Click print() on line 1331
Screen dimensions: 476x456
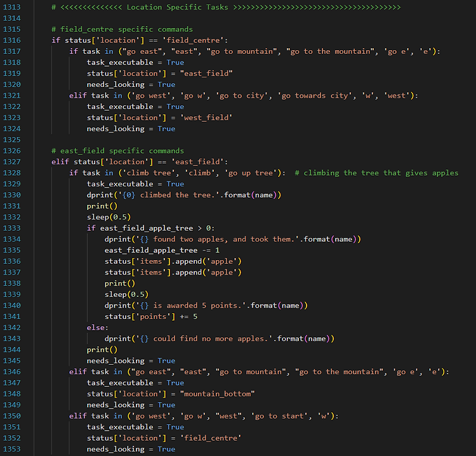click(102, 206)
